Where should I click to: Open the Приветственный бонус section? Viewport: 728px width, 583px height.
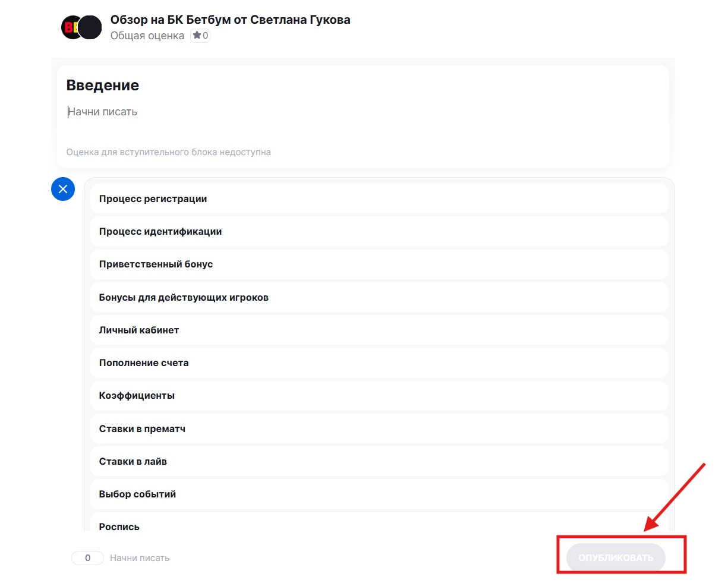379,264
